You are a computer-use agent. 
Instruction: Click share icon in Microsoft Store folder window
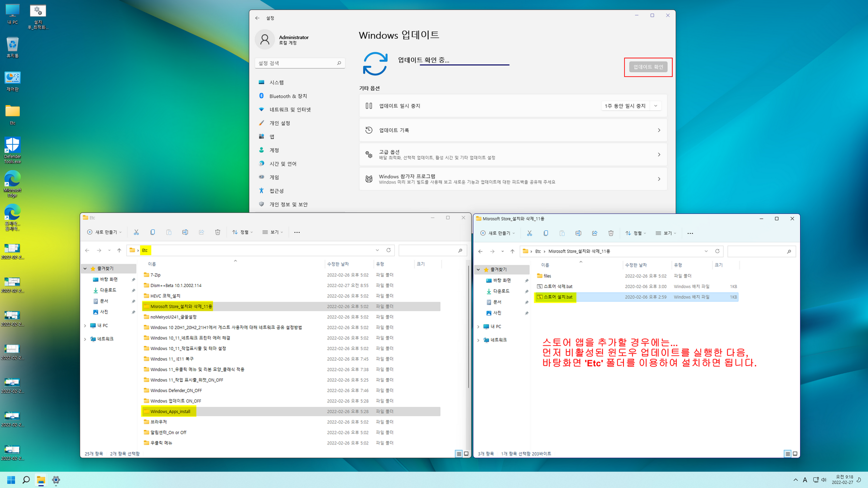pos(595,233)
